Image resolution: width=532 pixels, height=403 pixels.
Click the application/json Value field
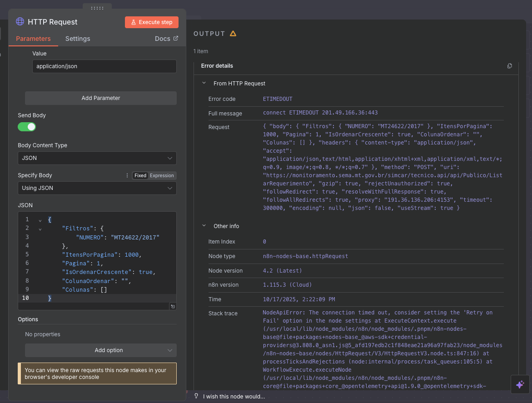[104, 66]
